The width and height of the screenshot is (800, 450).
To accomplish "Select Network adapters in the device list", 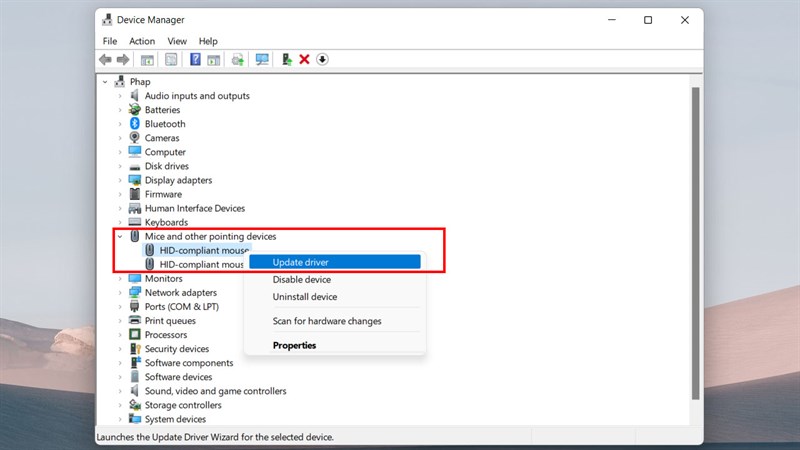I will (180, 293).
